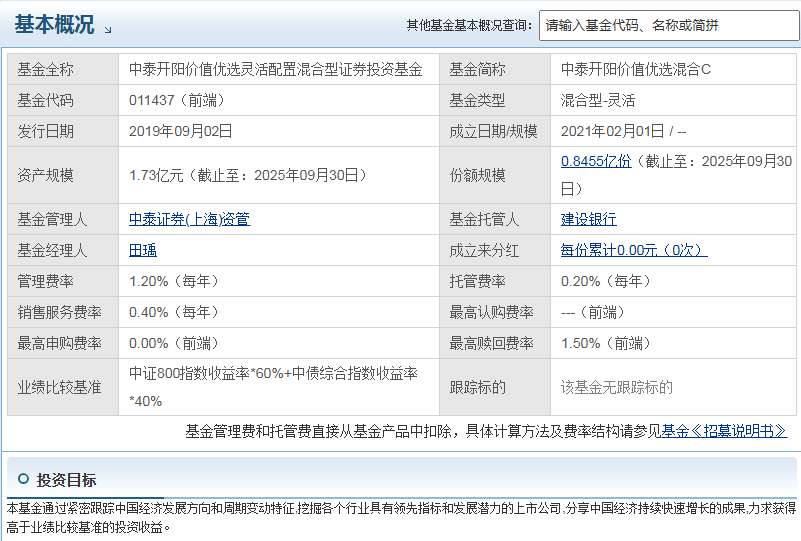Click the 发行日期 row label

tap(45, 131)
